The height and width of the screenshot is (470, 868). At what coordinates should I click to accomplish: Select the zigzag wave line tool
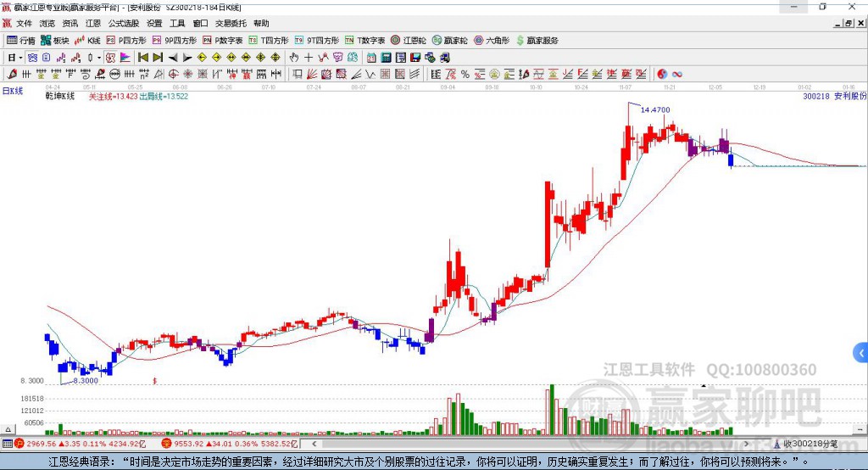coord(370,74)
